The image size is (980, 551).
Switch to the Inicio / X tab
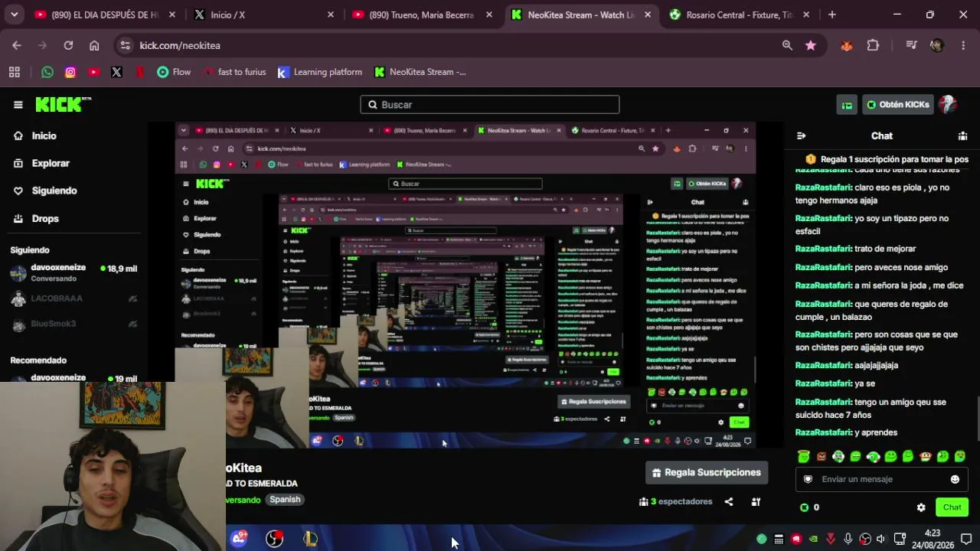263,15
